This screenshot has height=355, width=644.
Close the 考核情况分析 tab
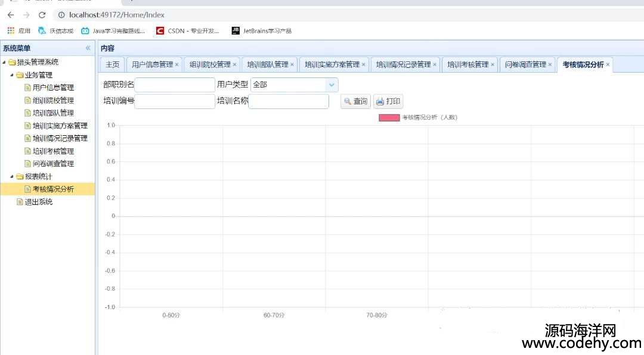click(608, 65)
